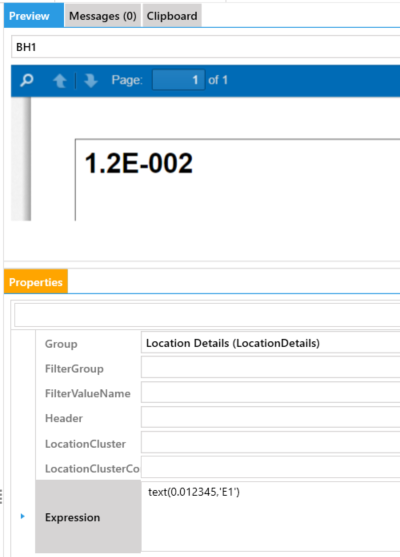Click the BH1 location field

206,47
